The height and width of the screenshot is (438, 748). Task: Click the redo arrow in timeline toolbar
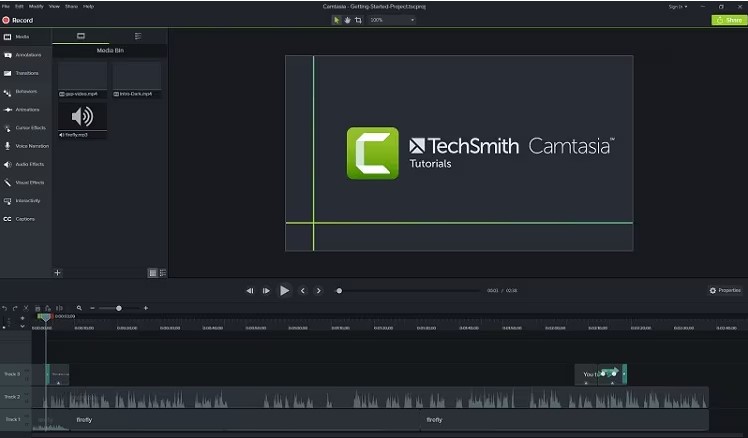(15, 308)
